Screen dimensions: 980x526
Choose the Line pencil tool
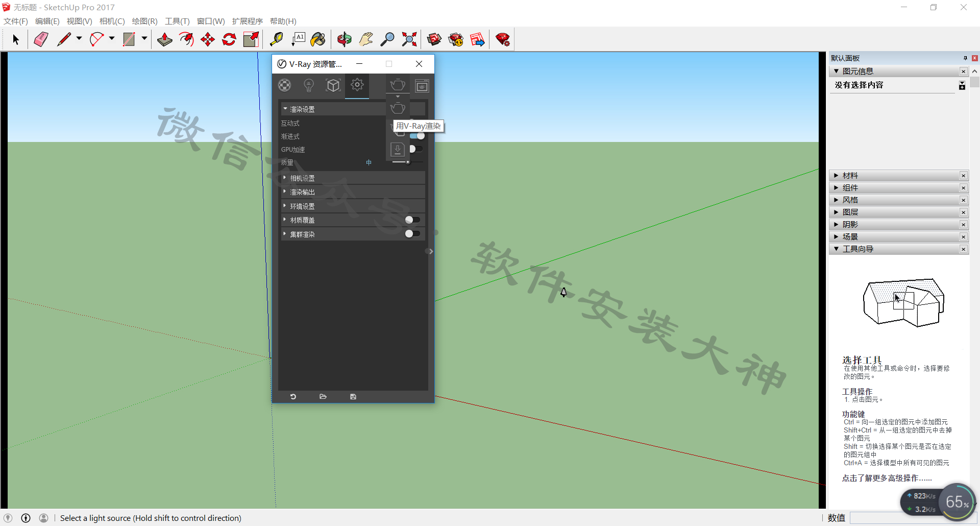[64, 39]
